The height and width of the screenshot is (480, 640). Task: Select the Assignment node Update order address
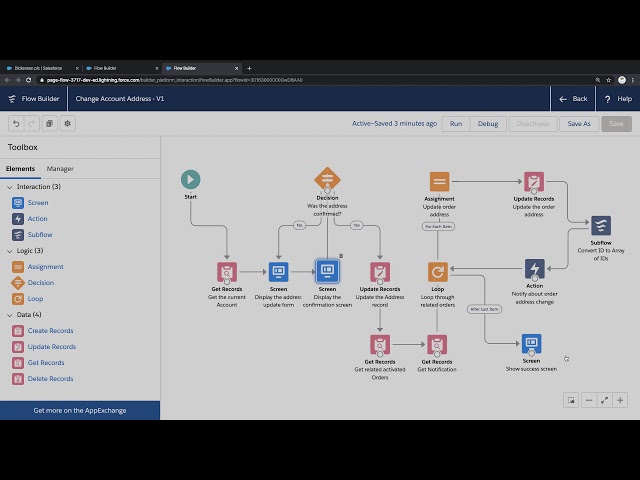click(440, 182)
